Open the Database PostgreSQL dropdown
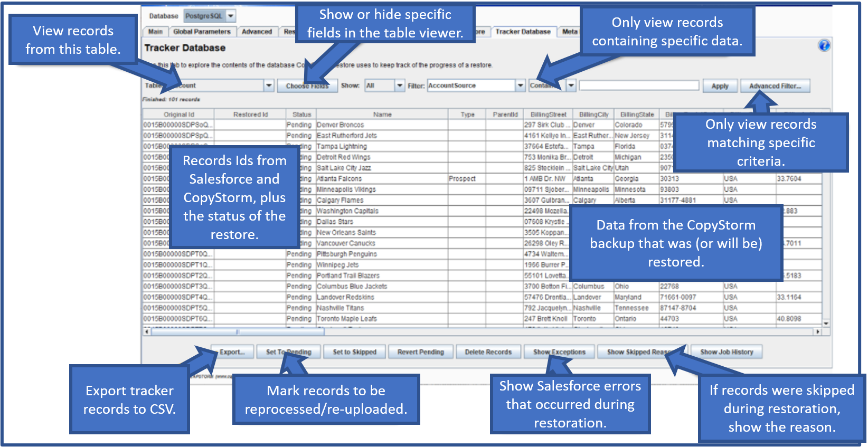868x447 pixels. click(210, 16)
